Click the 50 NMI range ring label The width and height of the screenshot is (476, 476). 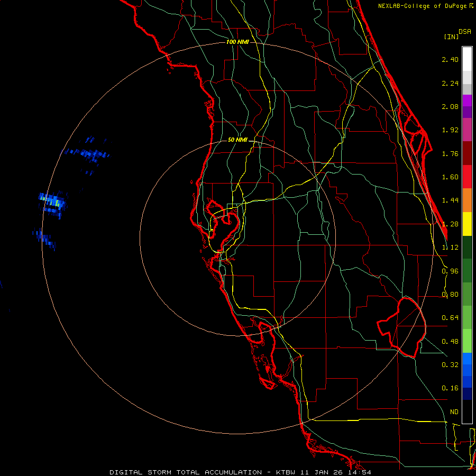[237, 140]
